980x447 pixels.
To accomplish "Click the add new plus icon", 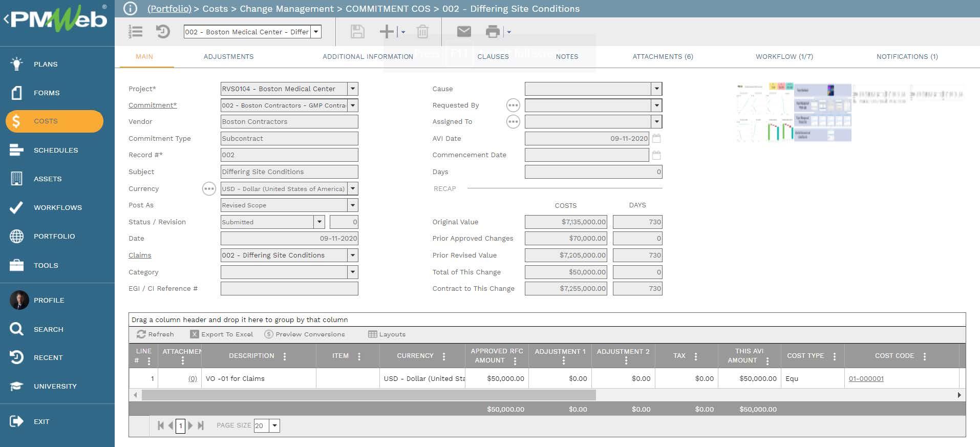I will 387,32.
